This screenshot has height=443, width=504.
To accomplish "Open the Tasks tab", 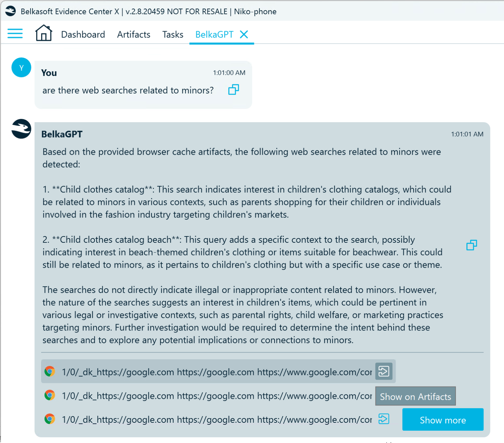I will click(x=173, y=35).
